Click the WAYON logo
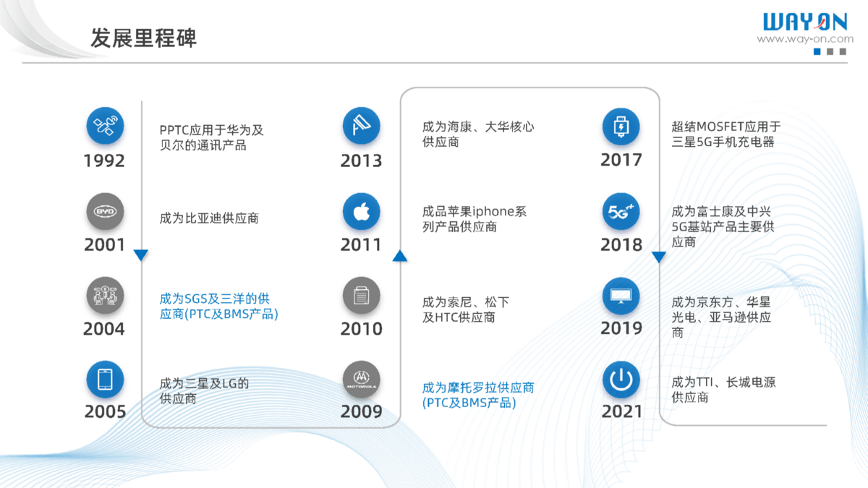 (804, 21)
